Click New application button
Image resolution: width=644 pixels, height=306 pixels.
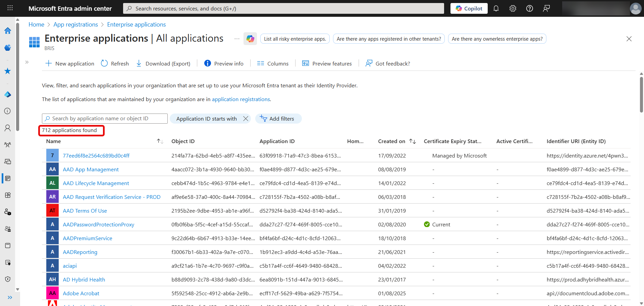pos(69,63)
